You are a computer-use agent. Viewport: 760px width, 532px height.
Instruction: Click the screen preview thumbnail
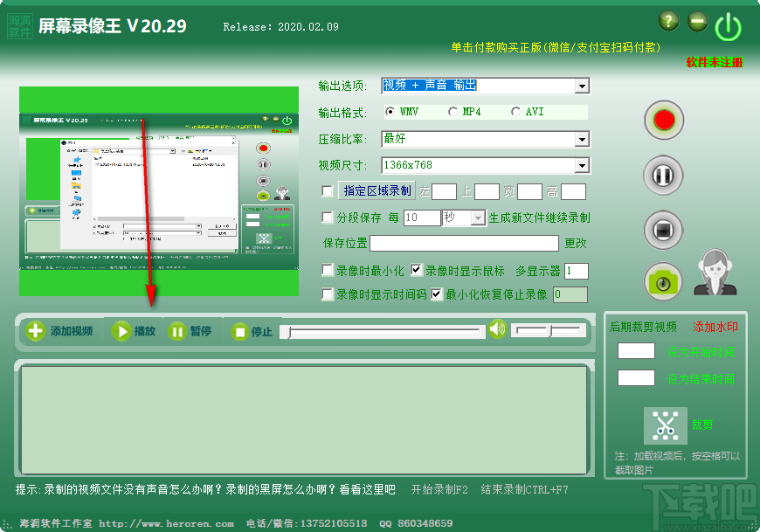(x=159, y=191)
